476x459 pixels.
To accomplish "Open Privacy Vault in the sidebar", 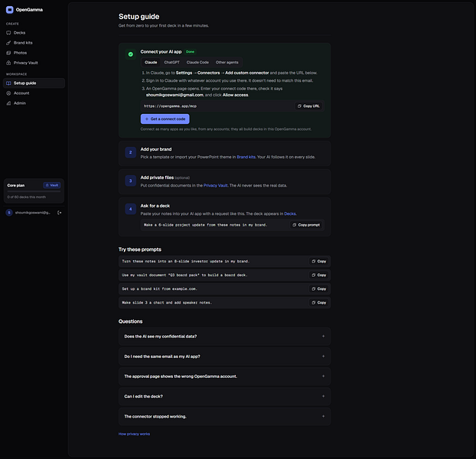I will (x=34, y=63).
